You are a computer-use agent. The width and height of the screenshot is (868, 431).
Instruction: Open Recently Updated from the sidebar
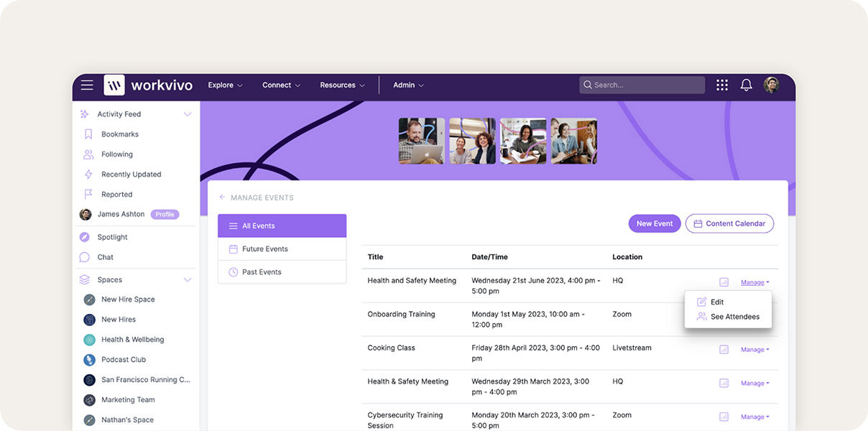coord(131,174)
